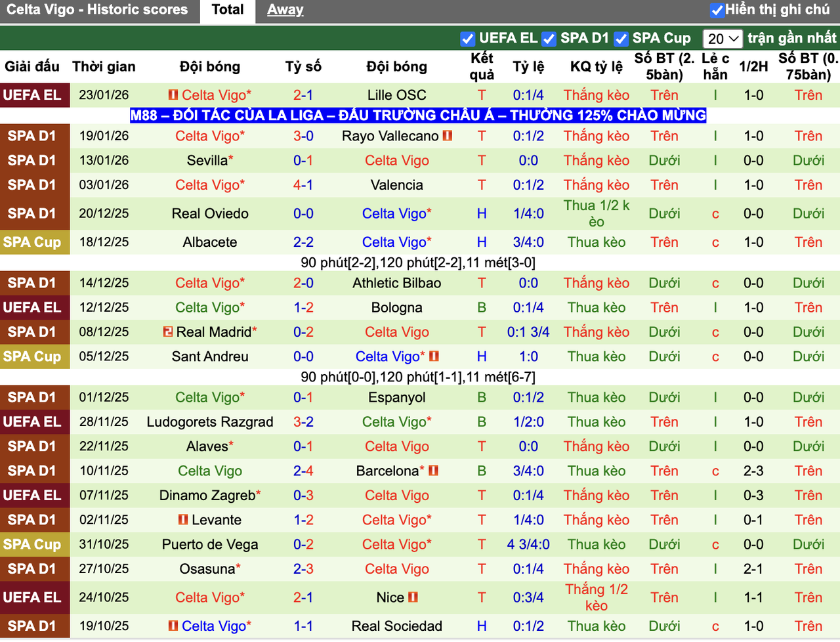
Task: Click the 2-4 score against Barcelona
Action: point(303,471)
